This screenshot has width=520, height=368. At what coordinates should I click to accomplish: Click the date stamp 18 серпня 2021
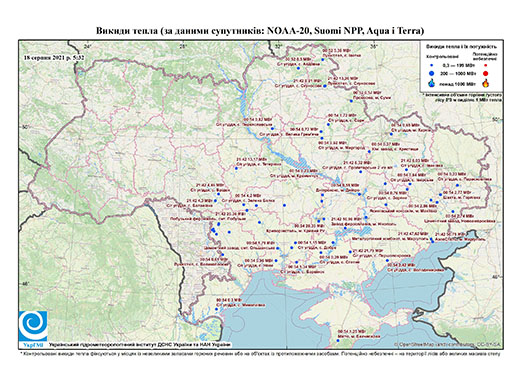tap(54, 57)
